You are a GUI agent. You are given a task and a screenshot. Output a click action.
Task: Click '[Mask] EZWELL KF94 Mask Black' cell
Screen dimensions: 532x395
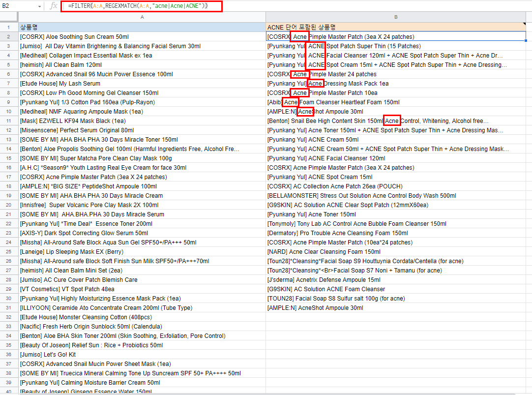[x=142, y=121]
